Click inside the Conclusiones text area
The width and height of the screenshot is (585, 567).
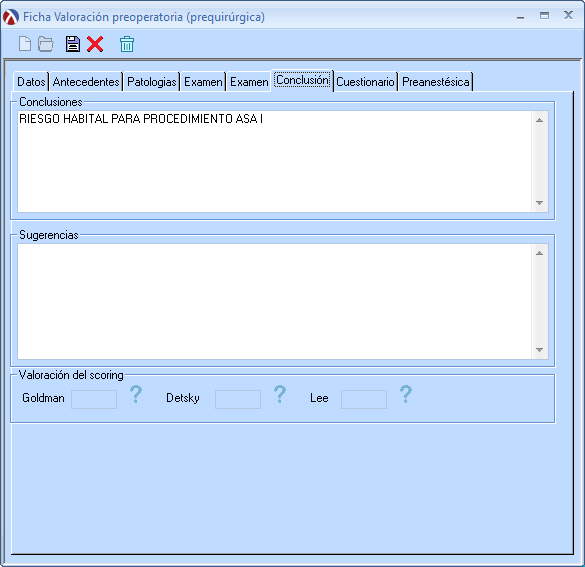coord(275,162)
